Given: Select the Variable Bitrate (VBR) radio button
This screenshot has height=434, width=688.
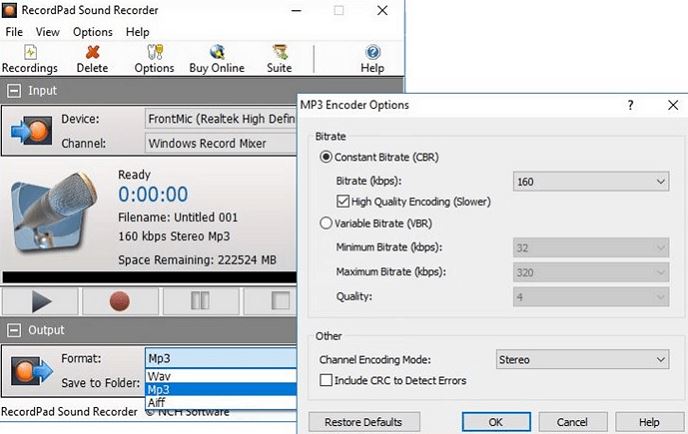Looking at the screenshot, I should tap(326, 223).
